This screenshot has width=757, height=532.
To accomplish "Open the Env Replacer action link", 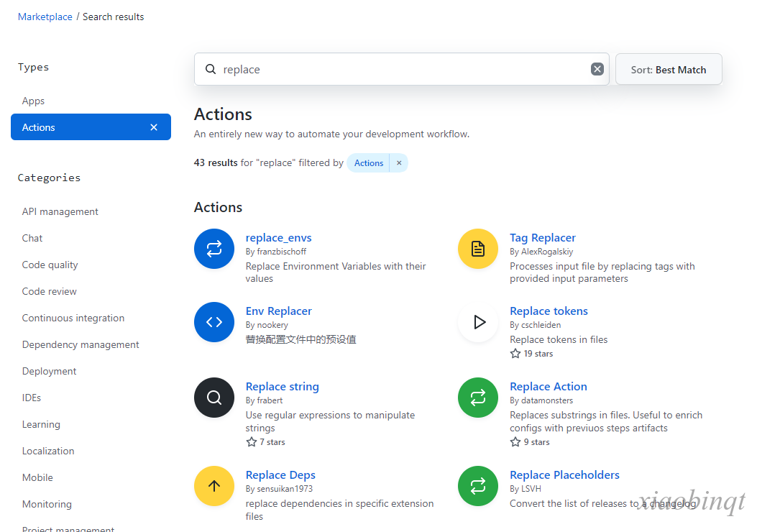I will tap(278, 311).
